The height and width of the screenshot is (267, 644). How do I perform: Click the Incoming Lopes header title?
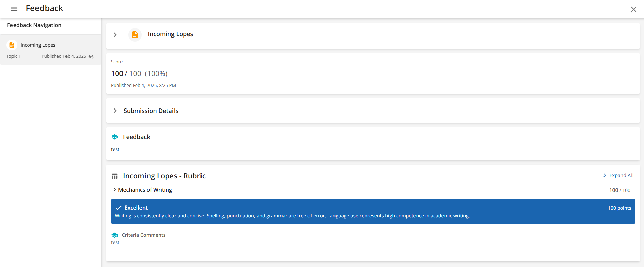click(x=170, y=34)
